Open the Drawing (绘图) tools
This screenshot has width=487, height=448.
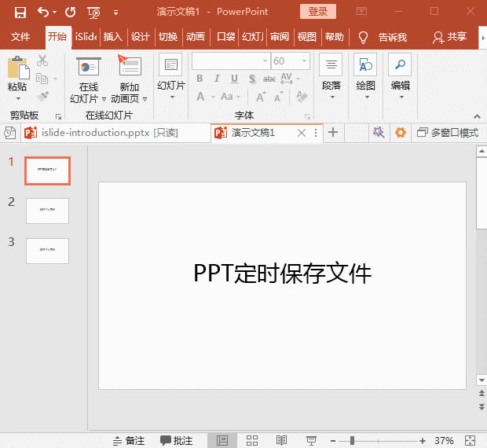coord(365,77)
